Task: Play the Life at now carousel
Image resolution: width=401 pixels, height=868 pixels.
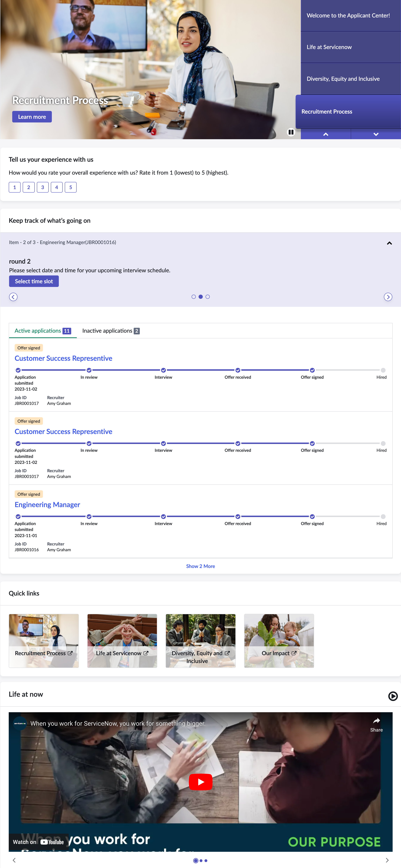Action: point(393,696)
